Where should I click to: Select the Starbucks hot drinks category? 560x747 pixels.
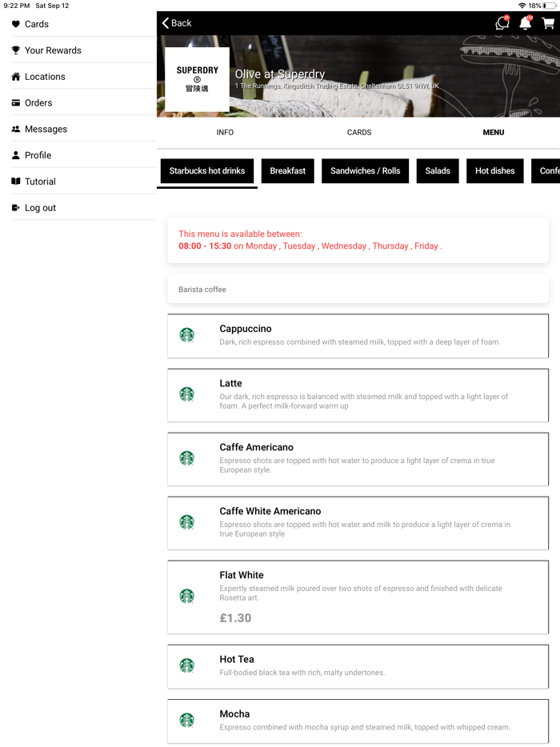tap(207, 171)
